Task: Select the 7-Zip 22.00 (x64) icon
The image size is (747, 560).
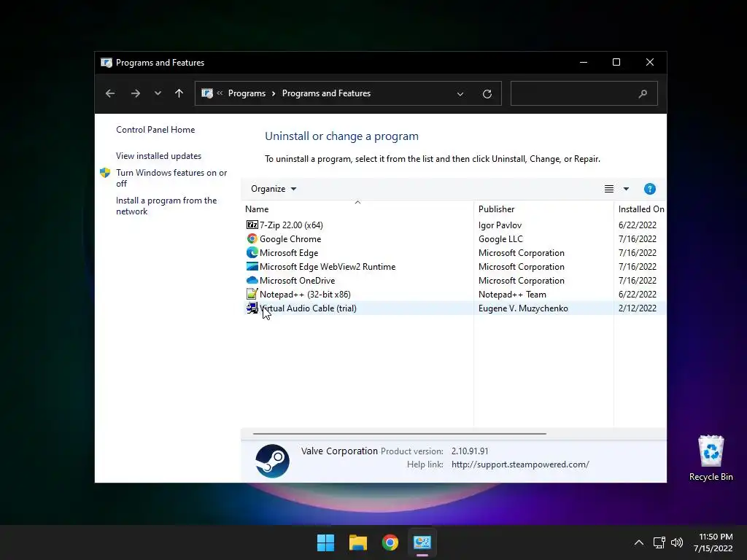Action: 252,225
